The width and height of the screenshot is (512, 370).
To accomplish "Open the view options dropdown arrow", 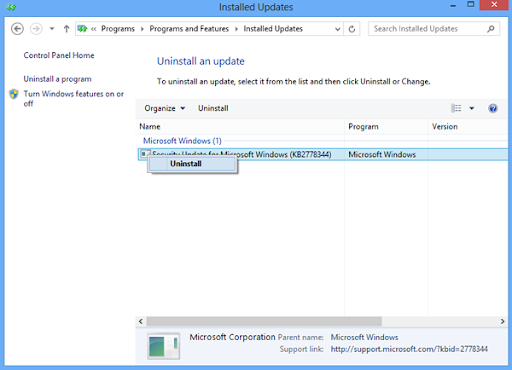I will pyautogui.click(x=472, y=108).
